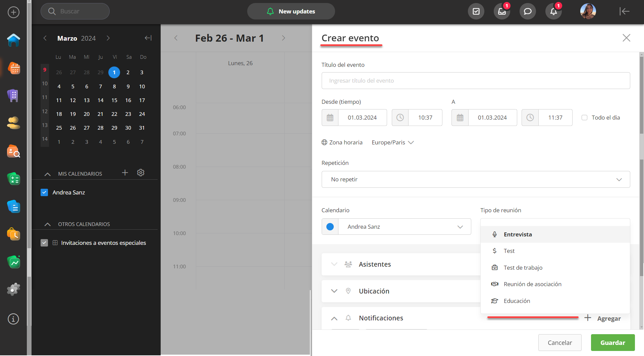Click the event title input field
The width and height of the screenshot is (644, 356).
coord(475,81)
